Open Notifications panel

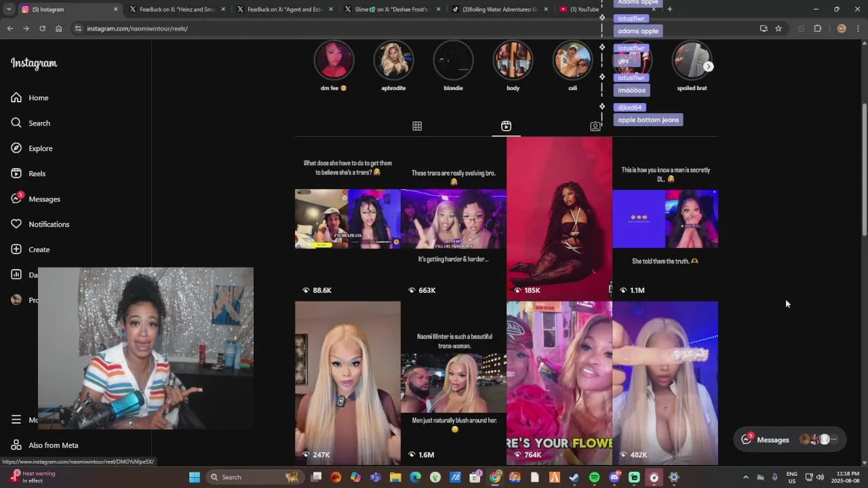coord(40,224)
